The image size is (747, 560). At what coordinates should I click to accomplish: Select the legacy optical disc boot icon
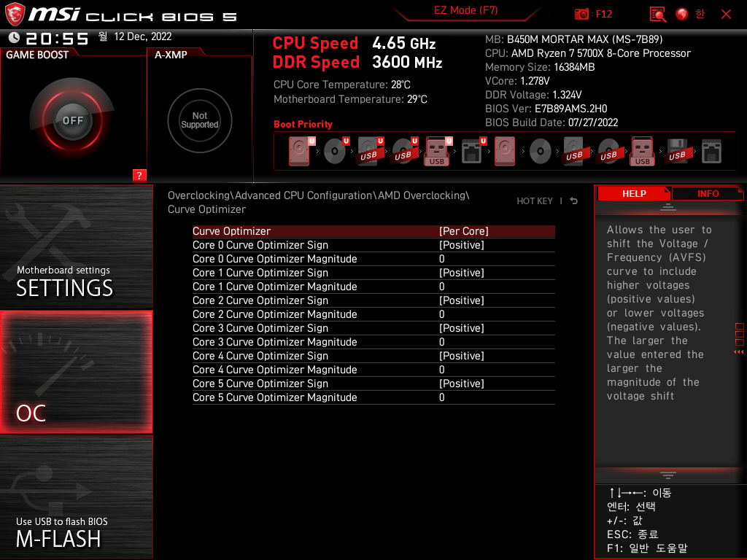[x=541, y=152]
